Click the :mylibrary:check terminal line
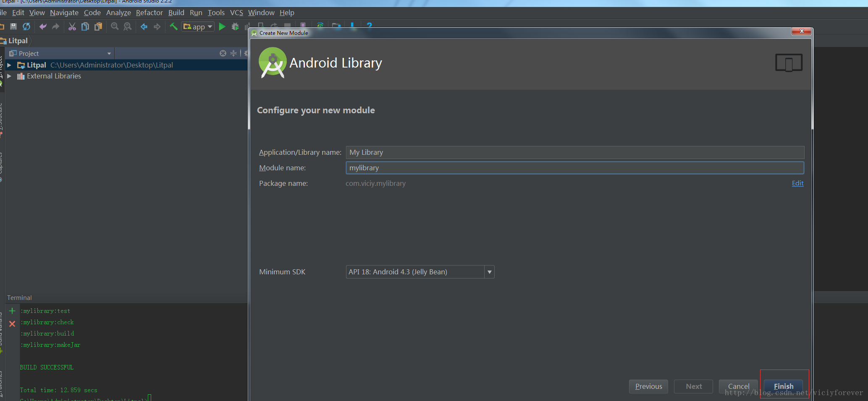This screenshot has width=868, height=401. 47,322
